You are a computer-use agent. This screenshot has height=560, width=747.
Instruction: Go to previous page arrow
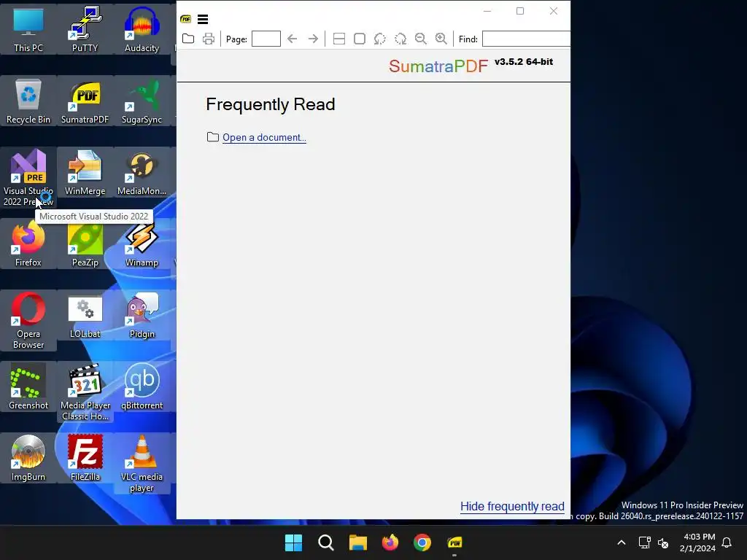[292, 39]
